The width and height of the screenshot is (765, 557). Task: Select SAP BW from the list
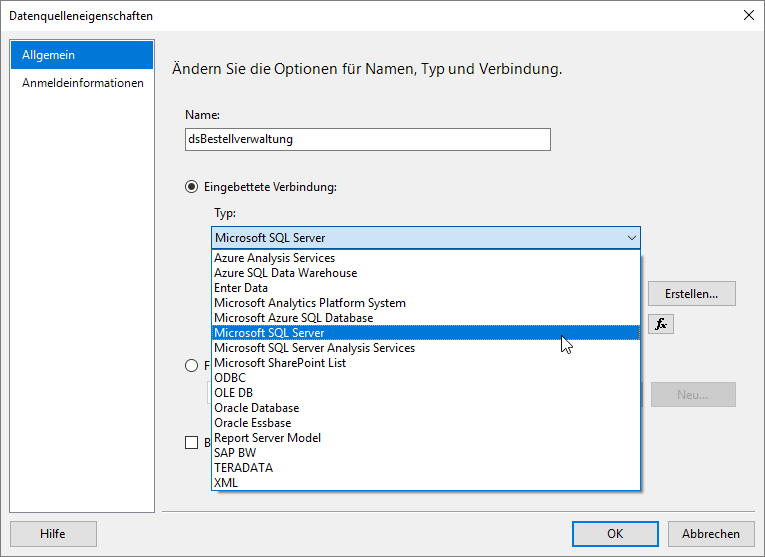pos(235,453)
